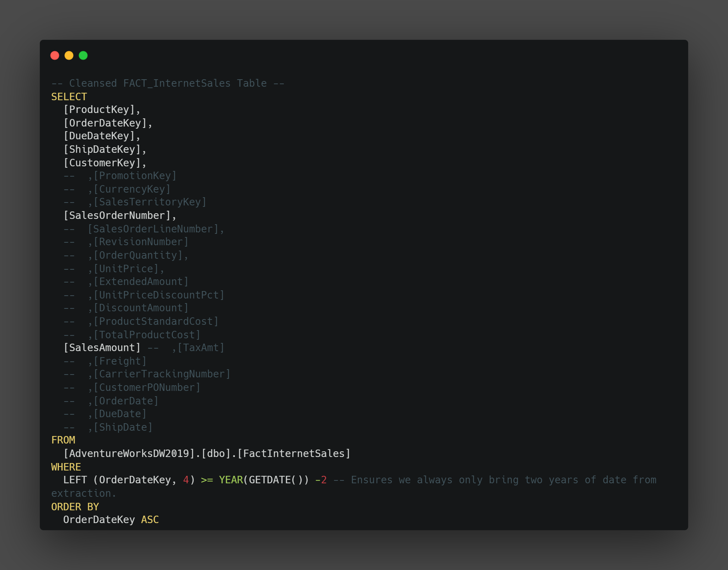Click the green fullscreen window button

click(x=83, y=55)
